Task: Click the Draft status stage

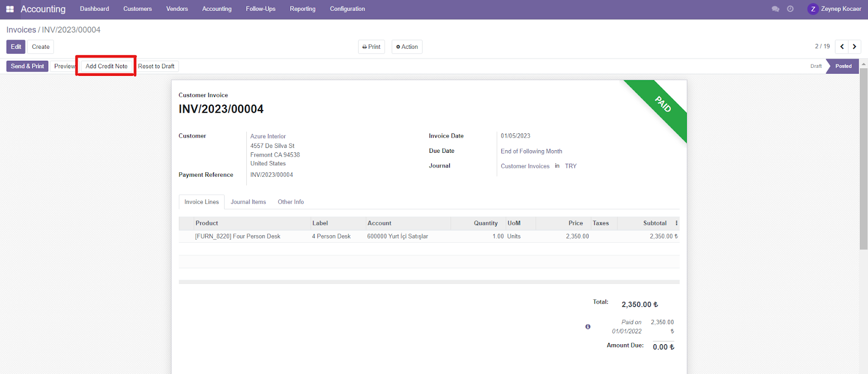Action: click(816, 66)
